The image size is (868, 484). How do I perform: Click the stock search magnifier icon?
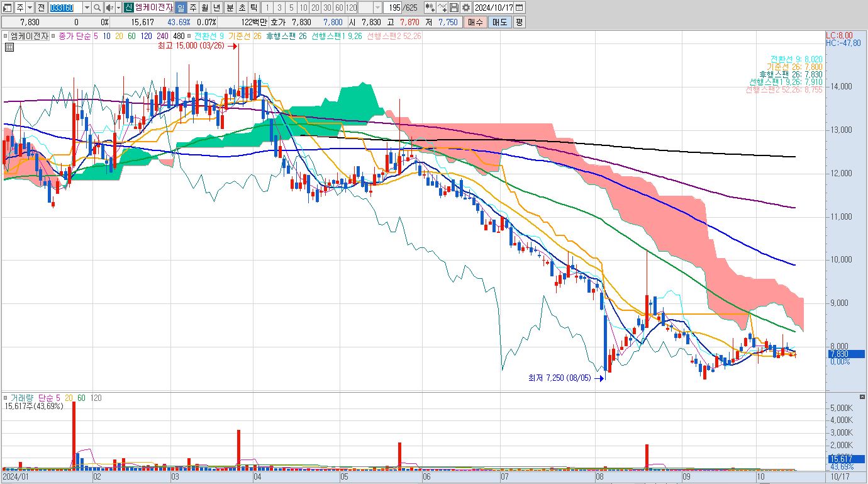tap(97, 8)
